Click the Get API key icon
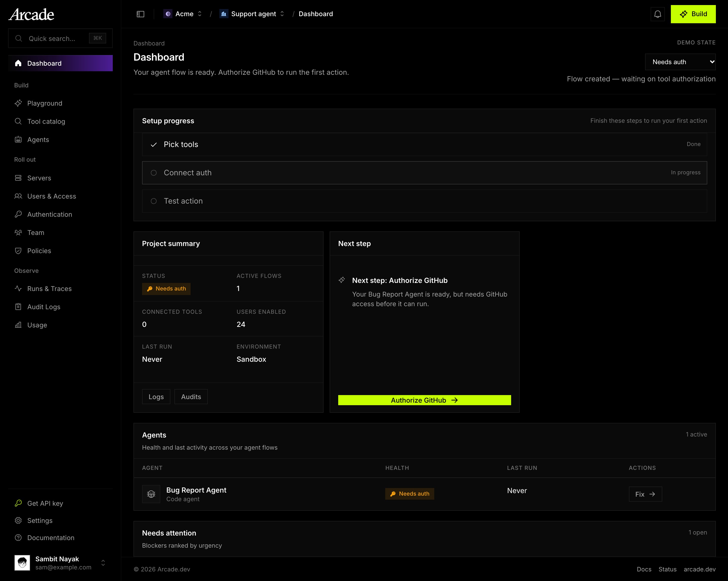Image resolution: width=728 pixels, height=581 pixels. click(18, 503)
